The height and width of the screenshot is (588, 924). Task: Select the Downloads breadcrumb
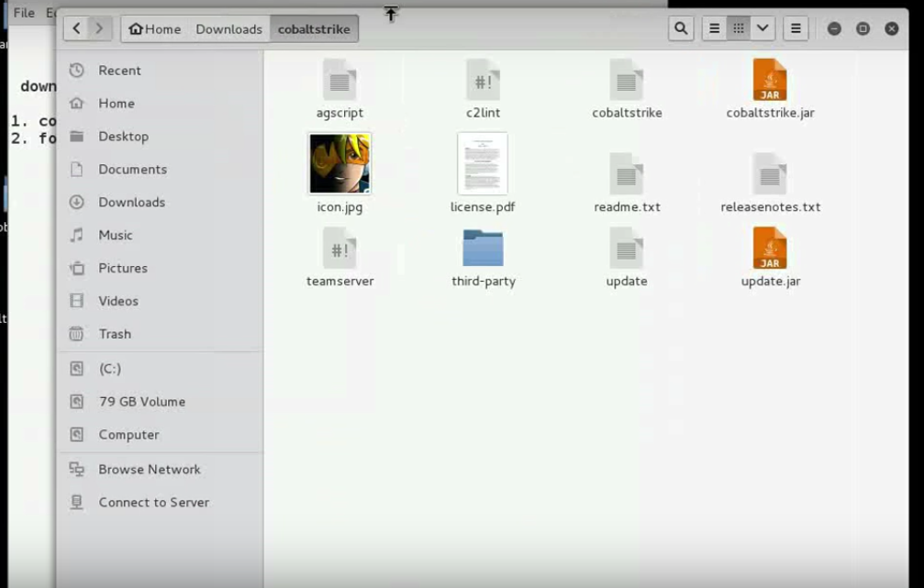[x=228, y=28]
